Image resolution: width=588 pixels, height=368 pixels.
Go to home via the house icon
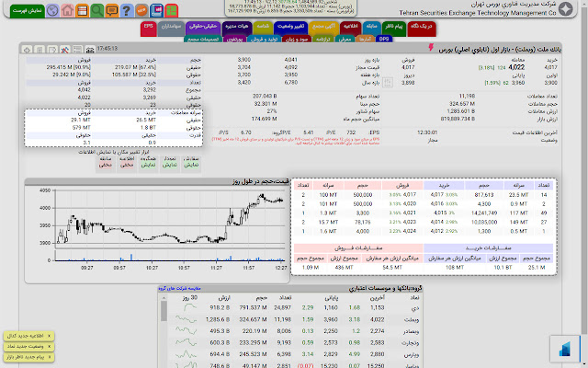point(67,10)
